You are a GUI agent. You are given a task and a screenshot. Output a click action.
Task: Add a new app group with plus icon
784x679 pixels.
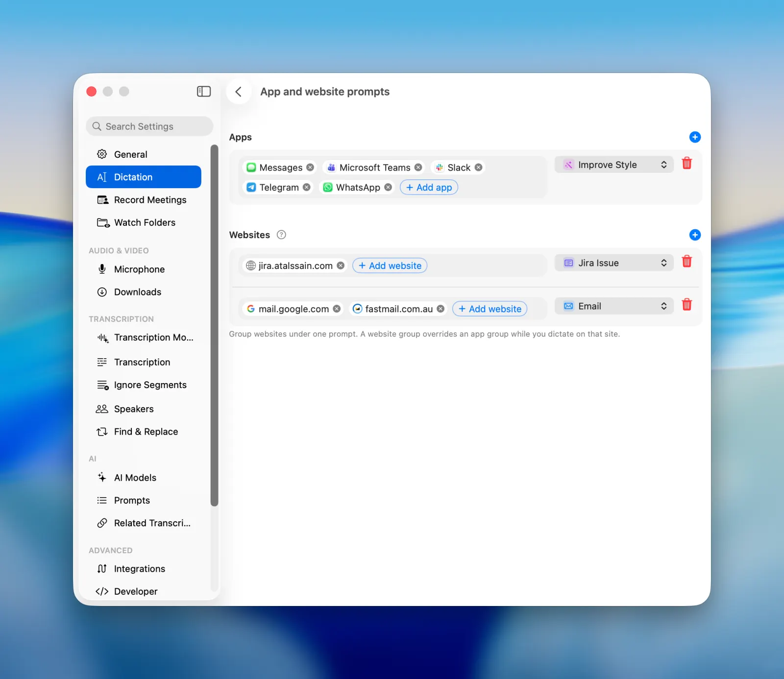(695, 137)
